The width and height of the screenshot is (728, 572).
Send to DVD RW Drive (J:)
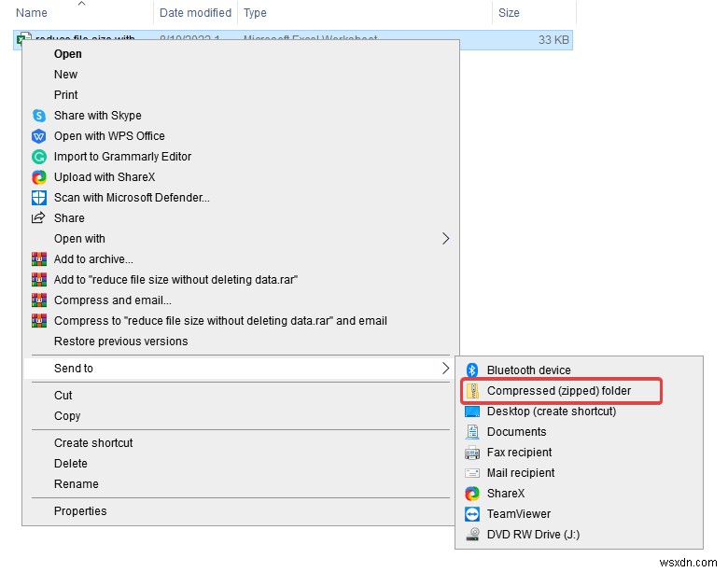[x=579, y=535]
